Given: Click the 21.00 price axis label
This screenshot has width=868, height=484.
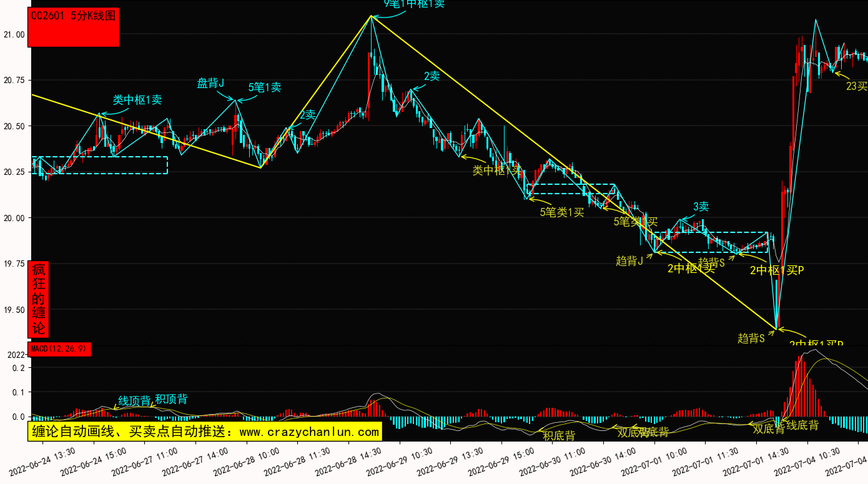Looking at the screenshot, I should [14, 35].
